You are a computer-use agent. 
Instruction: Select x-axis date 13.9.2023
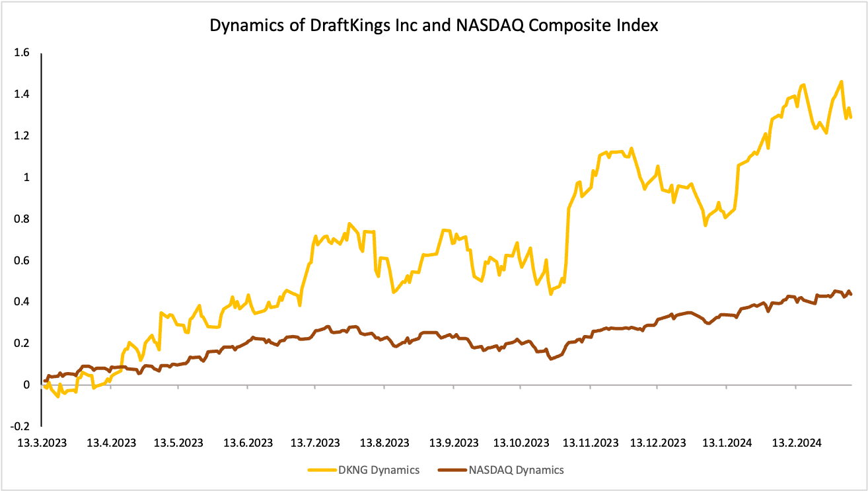pyautogui.click(x=454, y=443)
